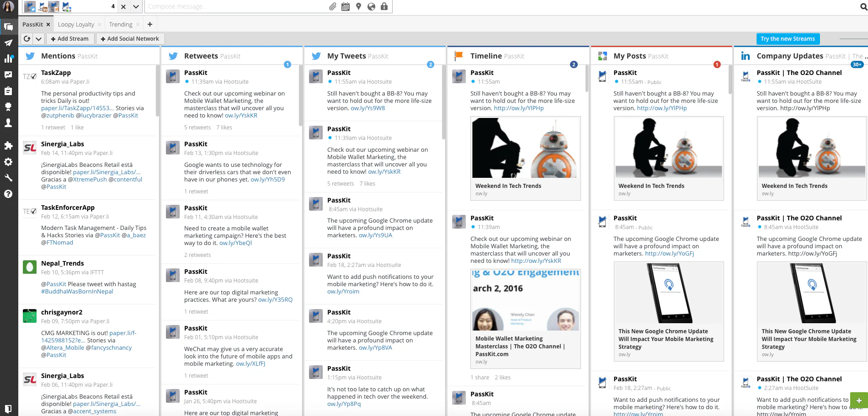Open Contacts person icon in sidebar

coord(8,123)
